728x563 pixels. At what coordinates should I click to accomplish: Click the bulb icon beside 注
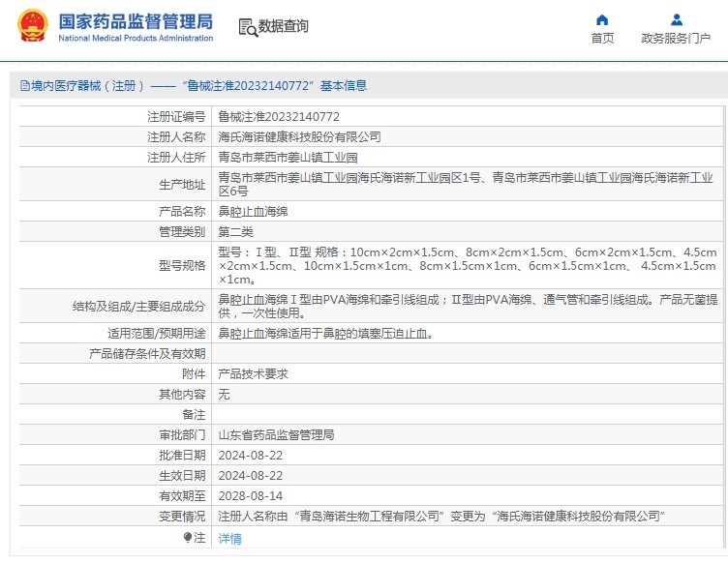tap(188, 537)
